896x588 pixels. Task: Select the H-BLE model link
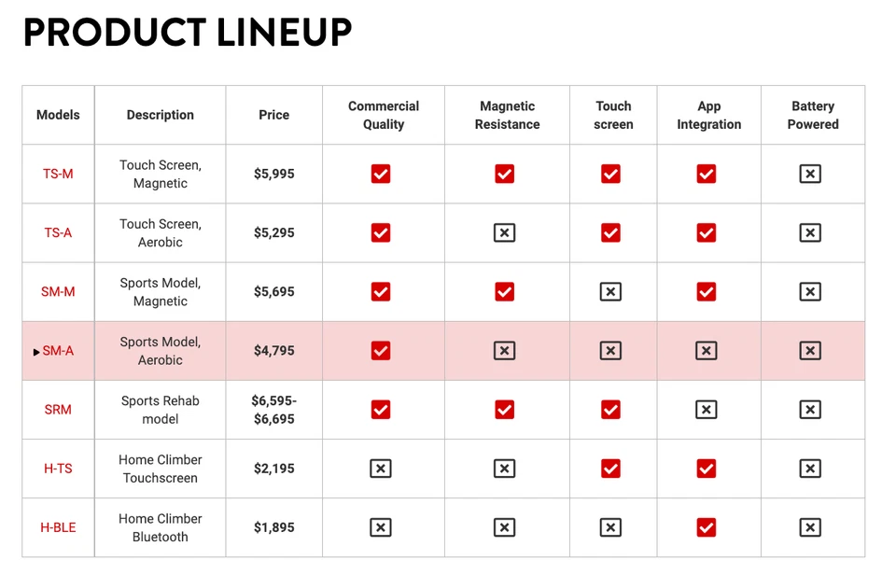58,527
